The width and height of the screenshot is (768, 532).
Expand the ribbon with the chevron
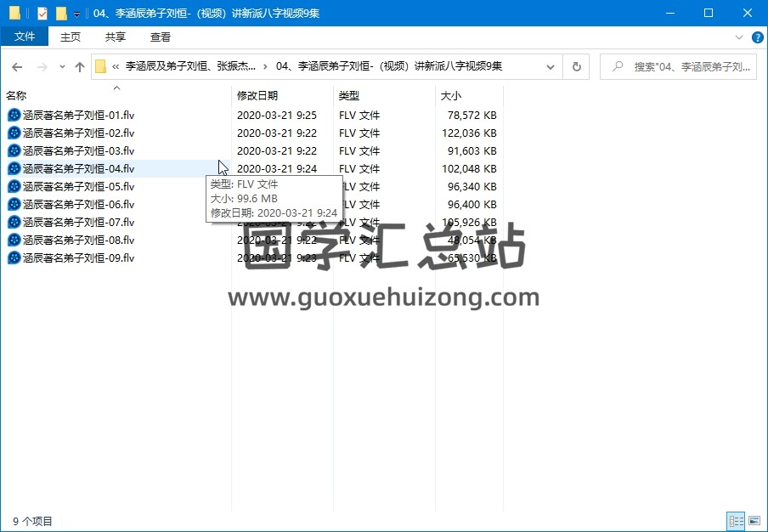(x=739, y=37)
